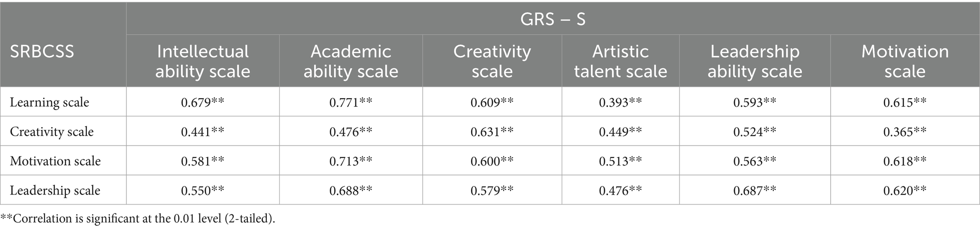The width and height of the screenshot is (980, 230).
Task: Click the Motivation scale column header
Action: (x=905, y=61)
